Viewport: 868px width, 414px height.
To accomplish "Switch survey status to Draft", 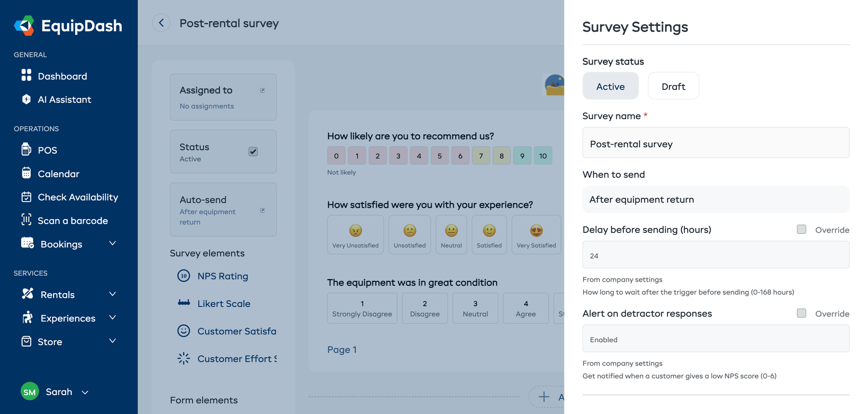I will point(673,86).
